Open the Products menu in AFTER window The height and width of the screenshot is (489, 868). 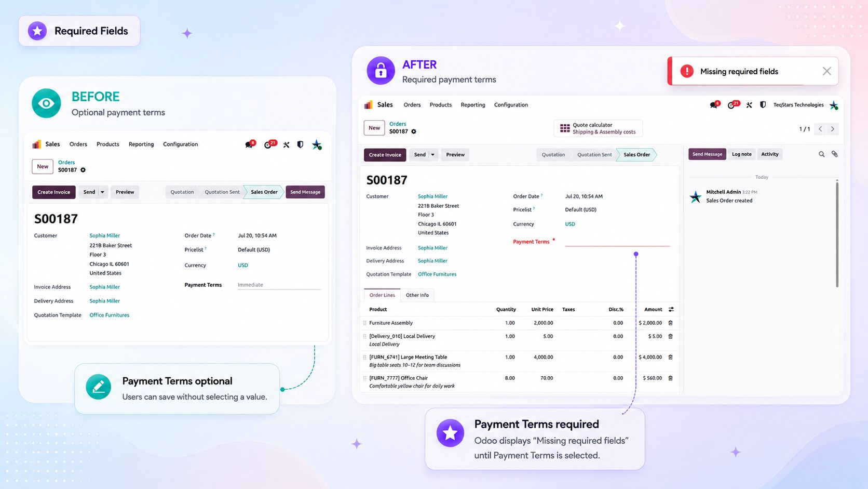tap(441, 105)
